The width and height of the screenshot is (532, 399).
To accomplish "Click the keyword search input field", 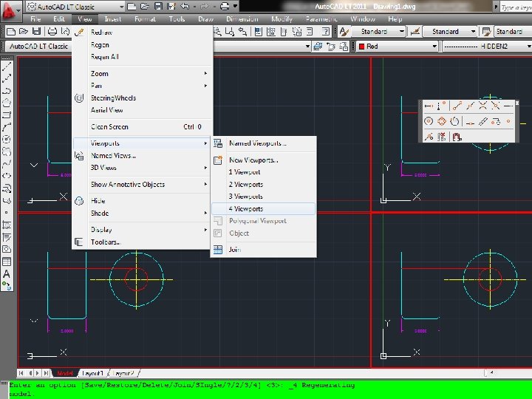I will (516, 7).
